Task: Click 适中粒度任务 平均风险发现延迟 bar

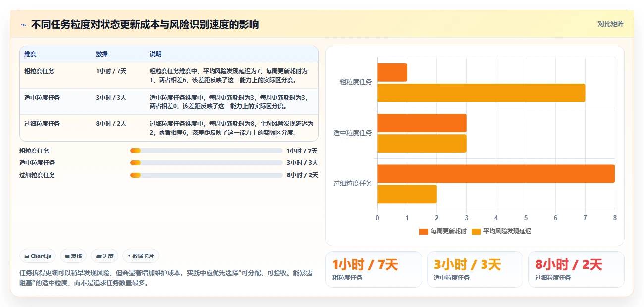Action: pos(422,143)
